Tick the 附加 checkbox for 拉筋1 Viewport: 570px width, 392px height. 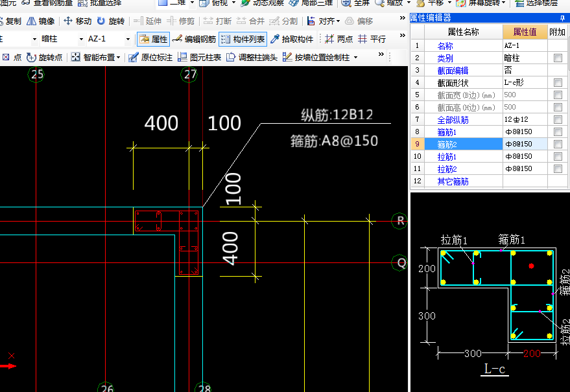(558, 157)
